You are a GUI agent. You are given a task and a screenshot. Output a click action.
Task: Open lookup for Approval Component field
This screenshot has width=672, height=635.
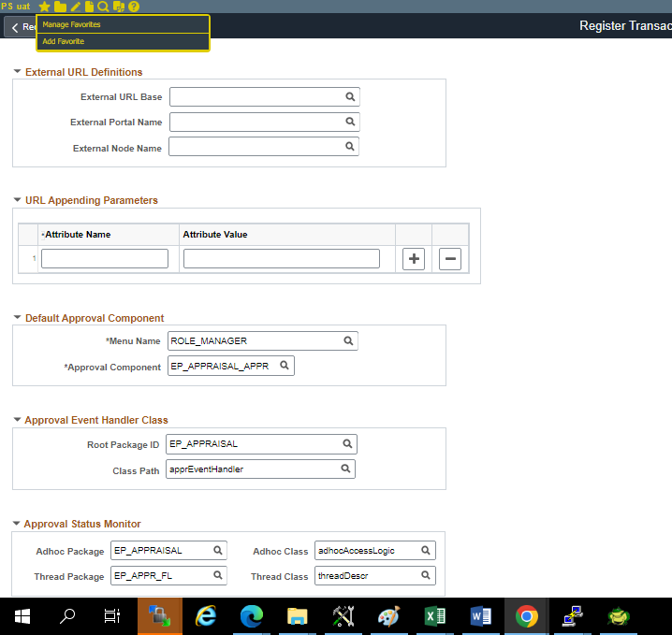click(x=285, y=366)
